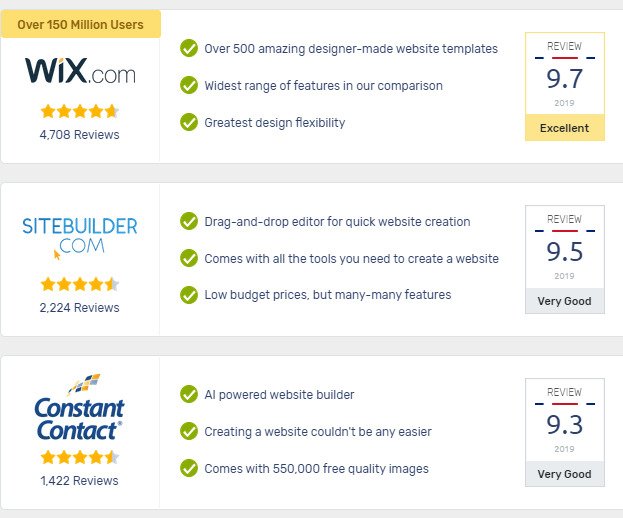623x518 pixels.
Task: Click the check icon beside 'Drag-and-drop editor for quick website creation'
Action: (x=189, y=221)
